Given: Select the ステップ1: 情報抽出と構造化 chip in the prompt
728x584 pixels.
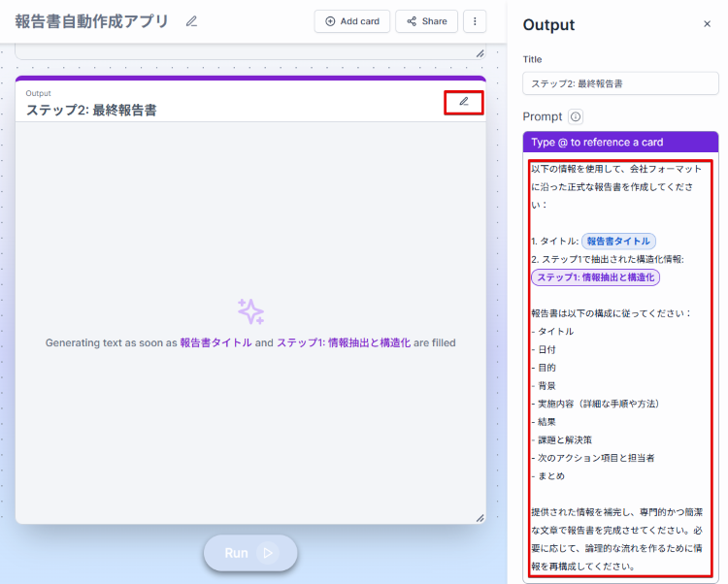Looking at the screenshot, I should 596,277.
